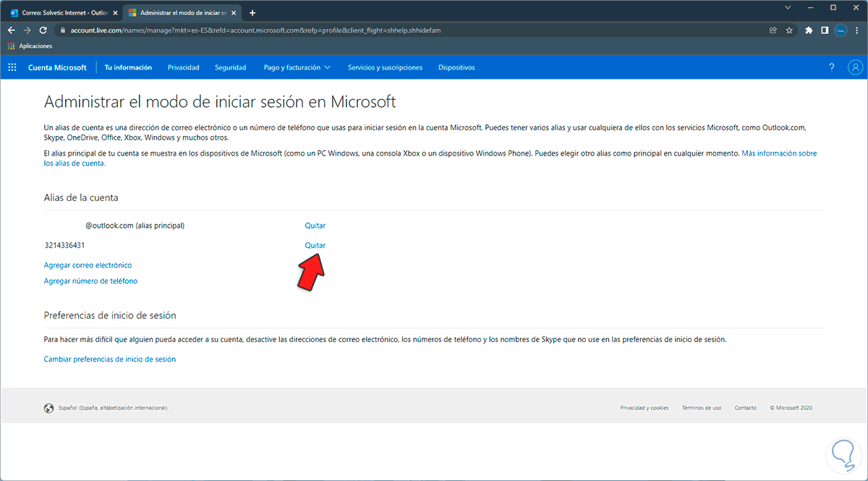Select Español language option in footer

click(x=113, y=408)
